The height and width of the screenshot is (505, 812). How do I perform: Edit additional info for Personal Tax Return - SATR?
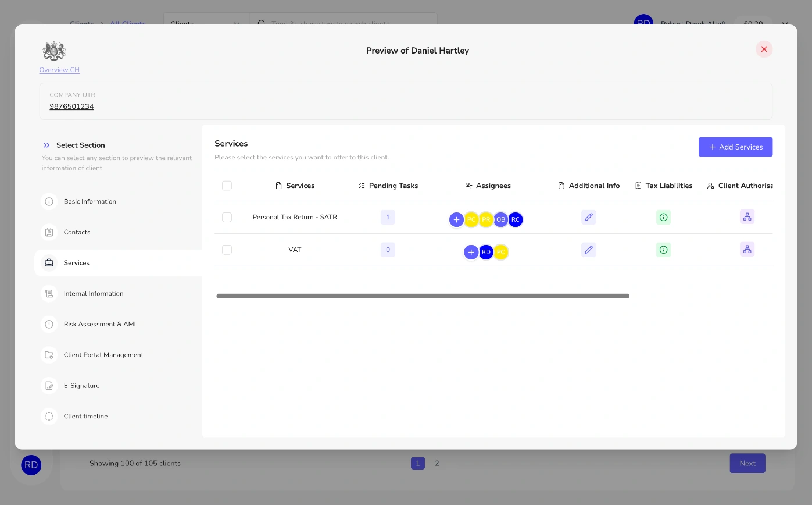click(x=589, y=217)
